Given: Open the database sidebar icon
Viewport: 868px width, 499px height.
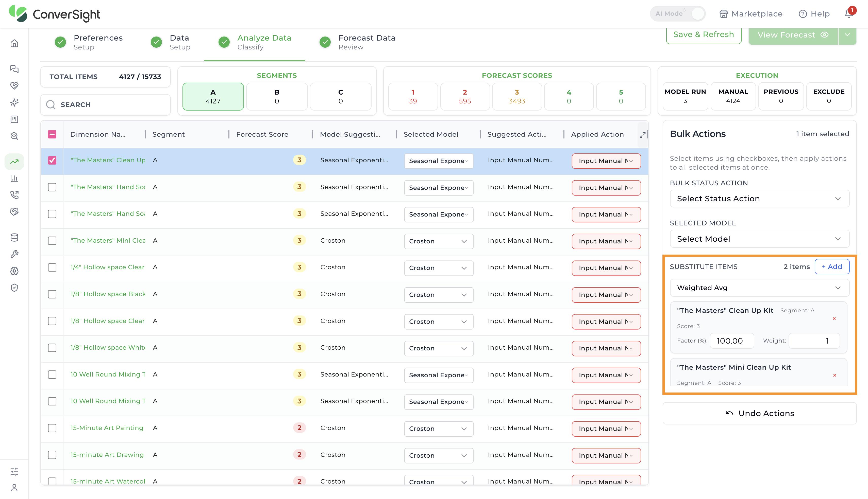Looking at the screenshot, I should pyautogui.click(x=14, y=237).
